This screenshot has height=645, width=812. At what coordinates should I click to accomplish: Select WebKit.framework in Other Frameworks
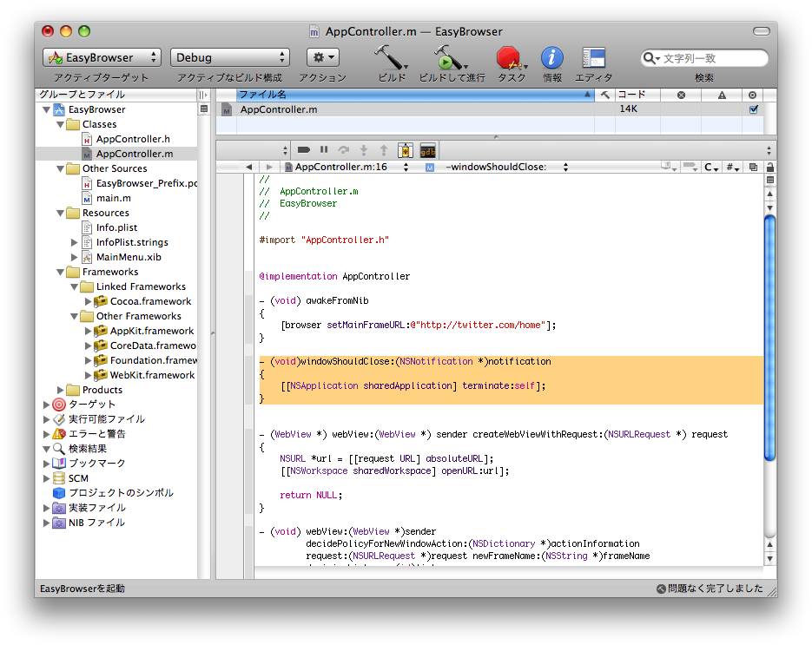coord(152,375)
